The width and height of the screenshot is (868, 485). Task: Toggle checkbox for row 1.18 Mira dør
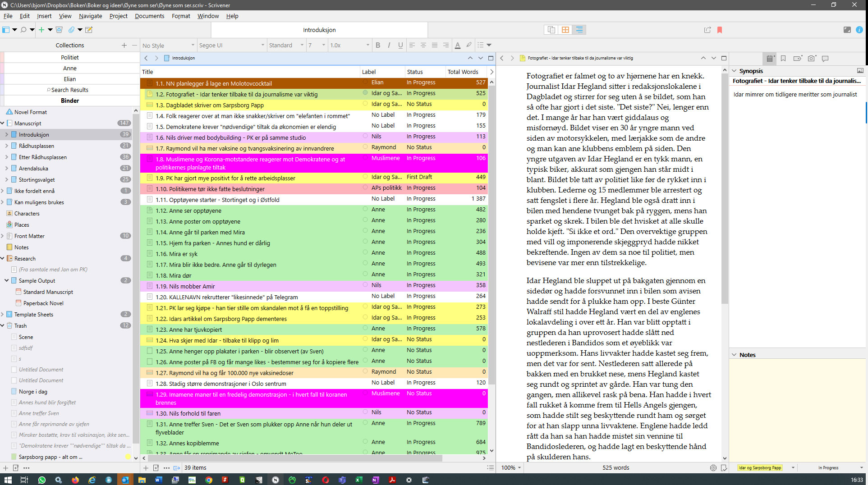pyautogui.click(x=149, y=275)
